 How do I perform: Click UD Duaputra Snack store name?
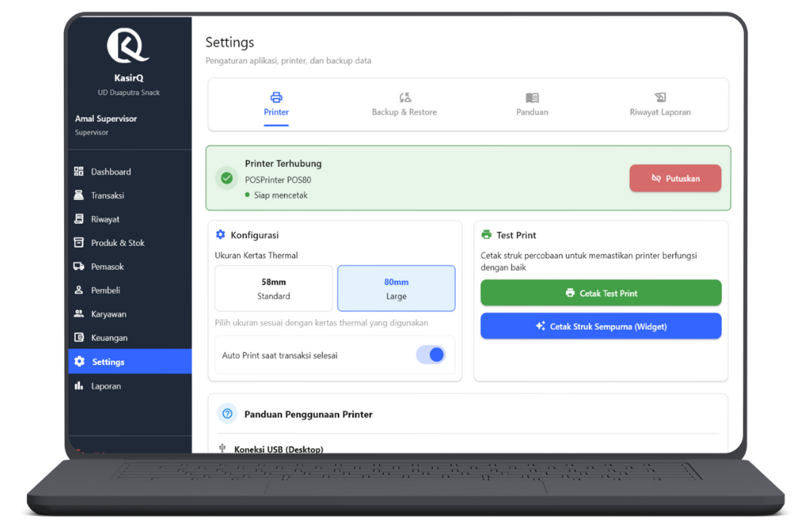(x=129, y=93)
